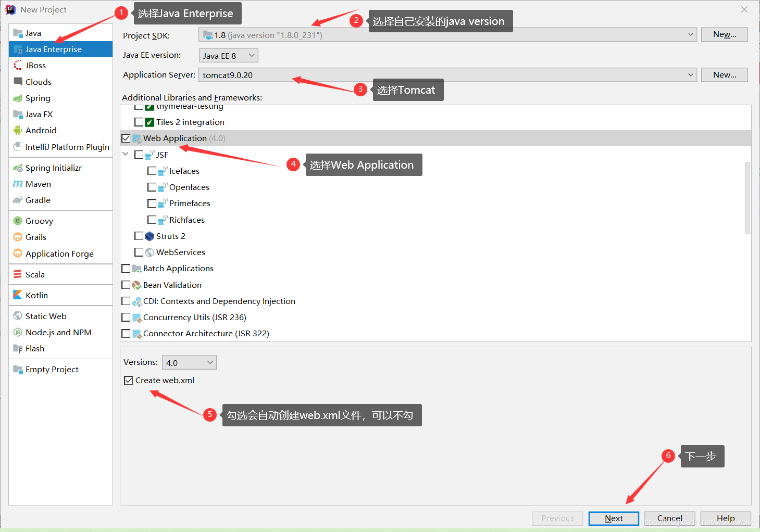
Task: Select the Static Web globe icon
Action: (18, 316)
